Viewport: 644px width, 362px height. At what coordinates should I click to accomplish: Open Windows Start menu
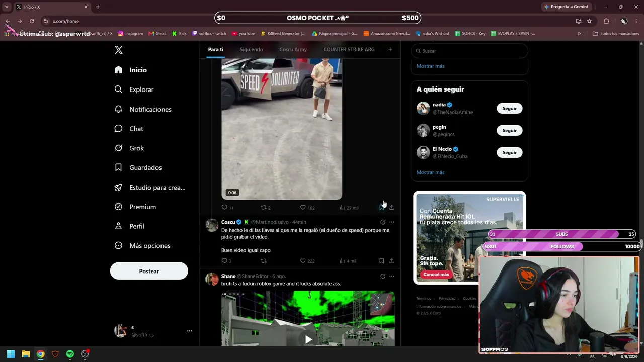coord(11,354)
